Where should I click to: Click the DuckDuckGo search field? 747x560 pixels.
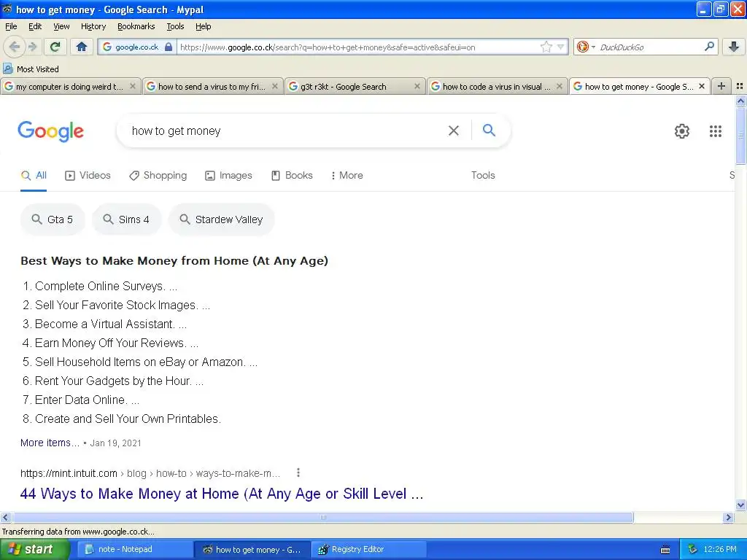tap(650, 47)
